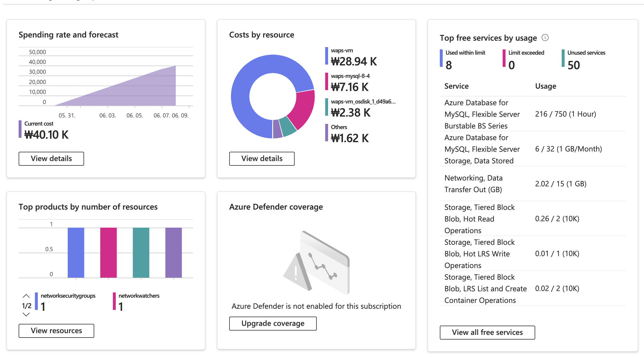Viewport: 644px width, 357px height.
Task: Click the blue bar in Top products chart
Action: (76, 253)
